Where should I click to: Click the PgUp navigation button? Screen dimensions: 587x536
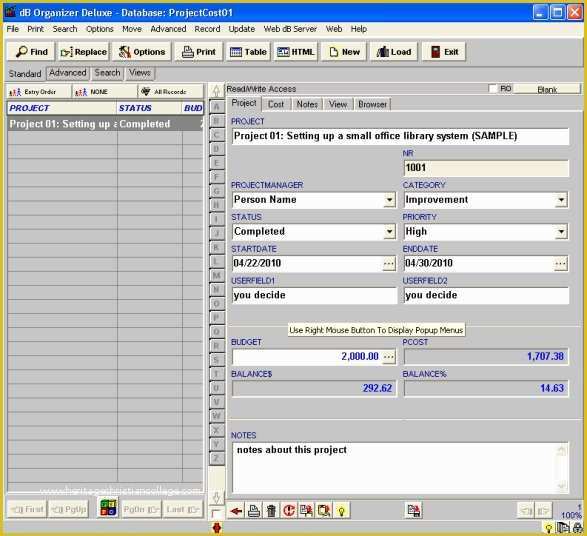point(69,509)
